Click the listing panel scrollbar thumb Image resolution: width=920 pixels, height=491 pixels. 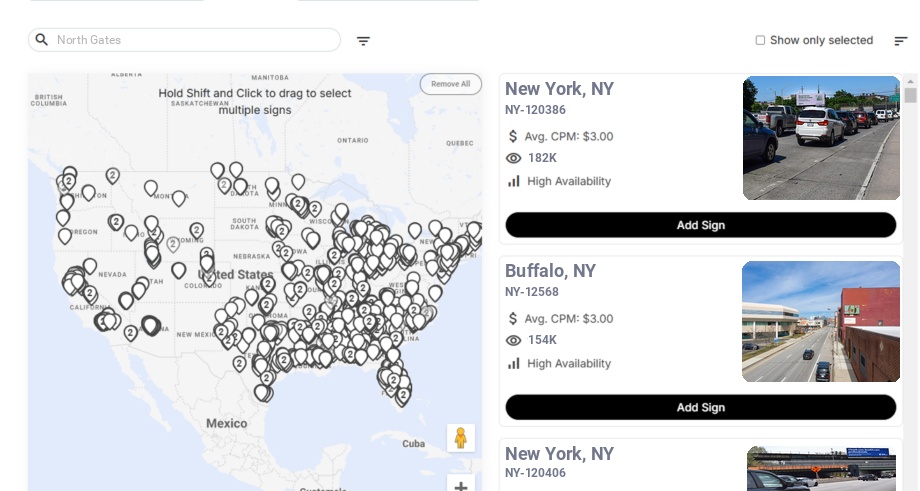click(x=910, y=95)
